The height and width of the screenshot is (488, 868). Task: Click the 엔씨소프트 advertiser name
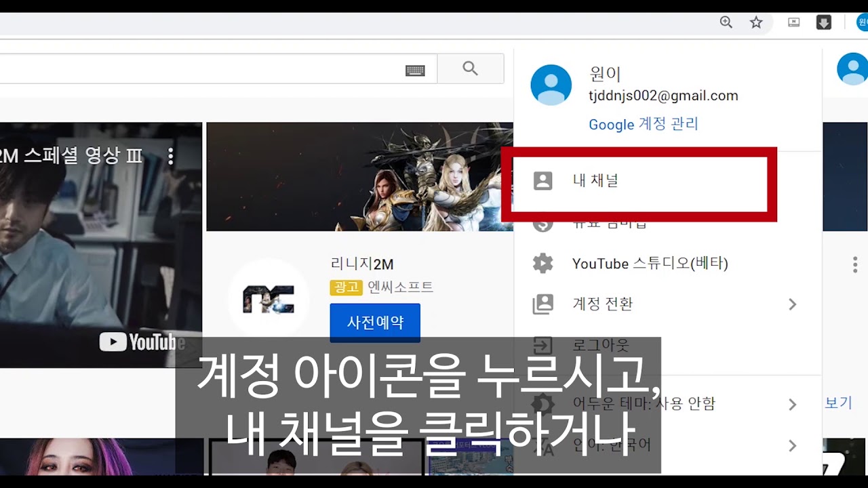click(400, 287)
